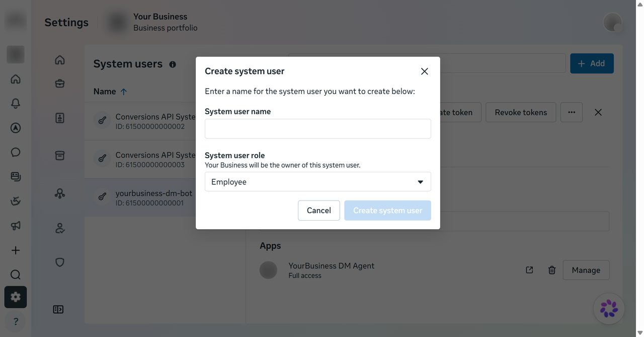Open the content planner icon in the rail
Image resolution: width=644 pixels, height=337 pixels.
pos(16,177)
